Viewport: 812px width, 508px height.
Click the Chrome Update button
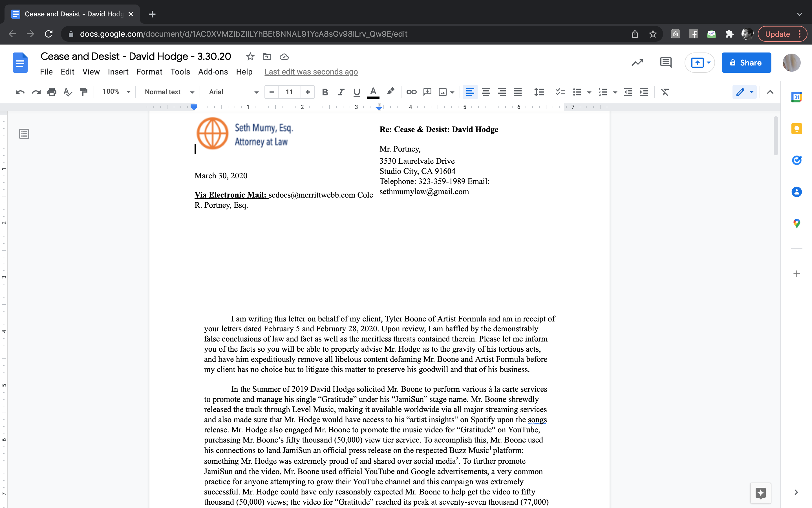[x=782, y=34]
